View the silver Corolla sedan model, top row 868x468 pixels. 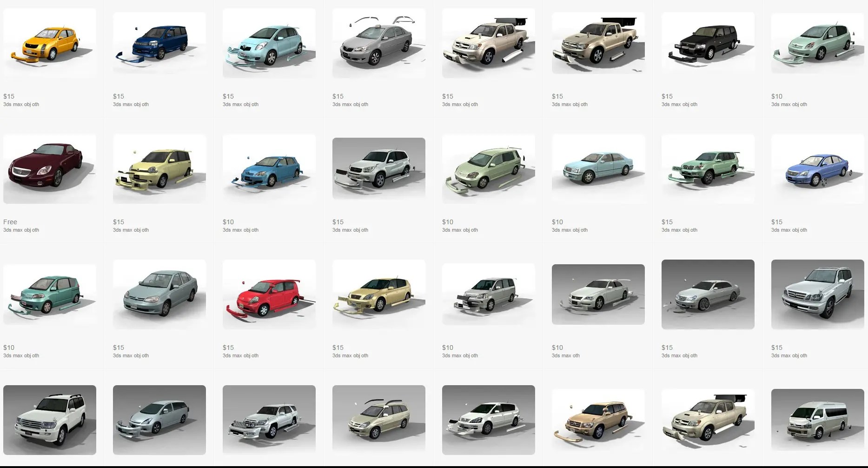378,42
